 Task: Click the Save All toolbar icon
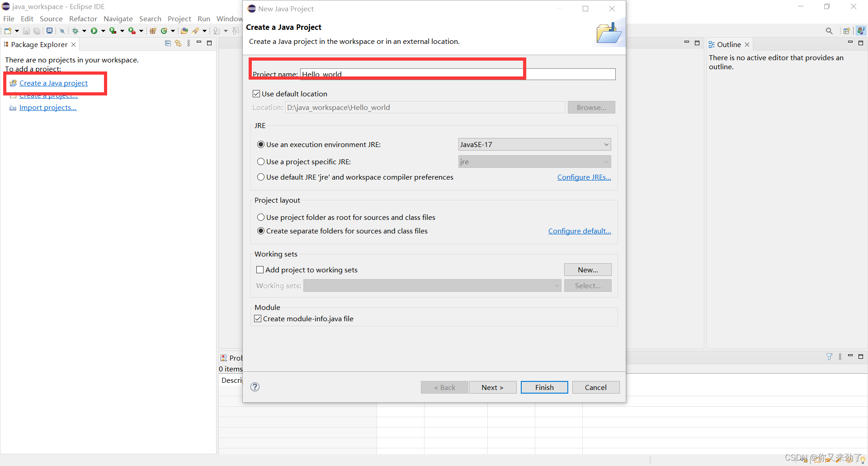tap(37, 31)
